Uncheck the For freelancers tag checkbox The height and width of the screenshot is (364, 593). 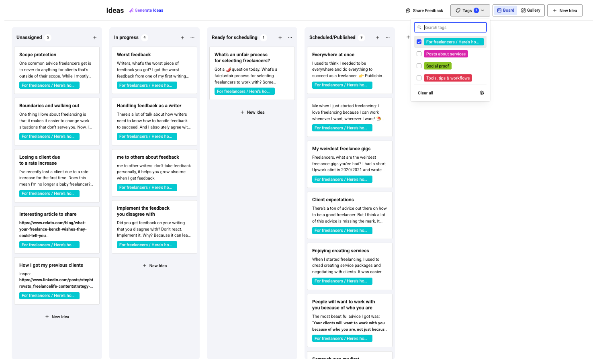point(419,42)
